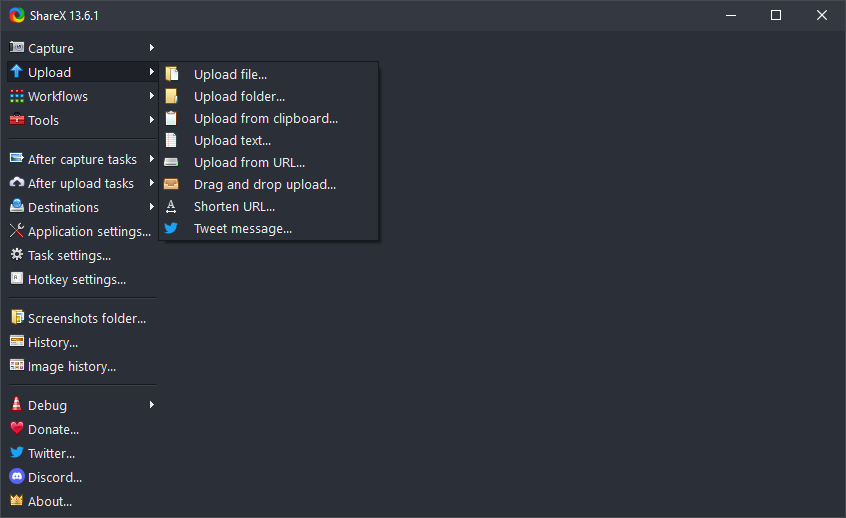Click the Twitter bird icon beside Tweet message

click(x=171, y=228)
